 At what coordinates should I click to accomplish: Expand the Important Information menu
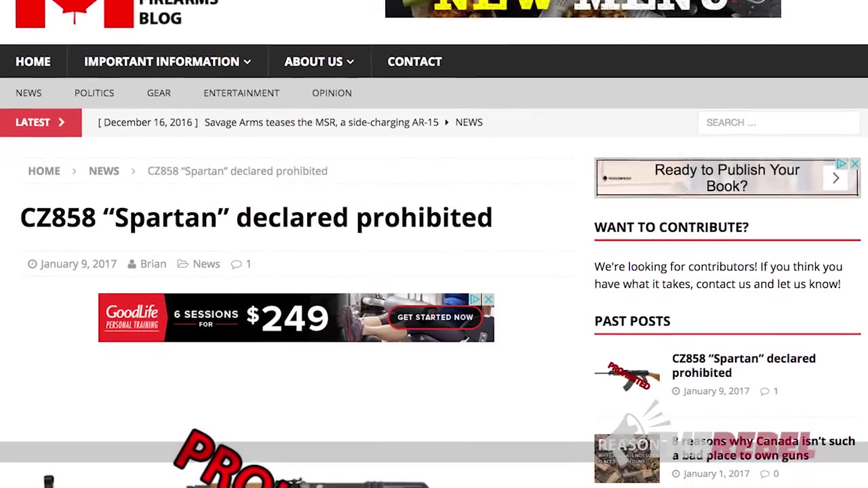pos(167,62)
